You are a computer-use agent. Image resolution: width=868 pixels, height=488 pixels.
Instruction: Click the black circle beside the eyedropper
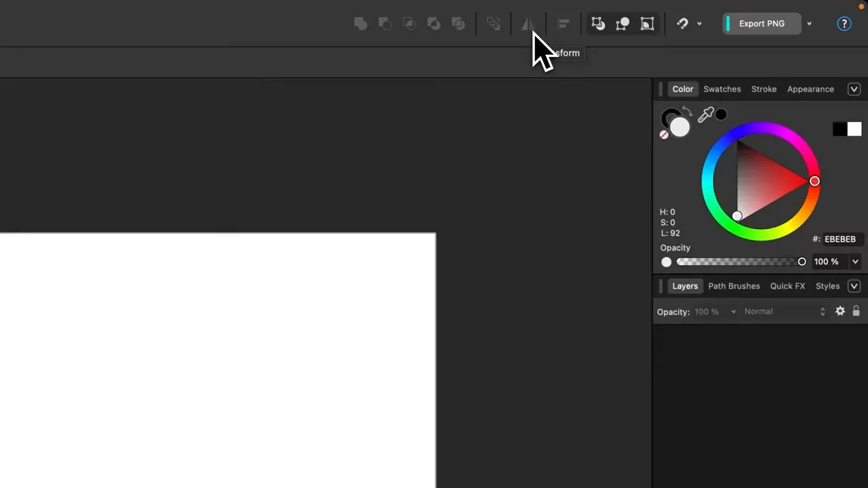721,115
